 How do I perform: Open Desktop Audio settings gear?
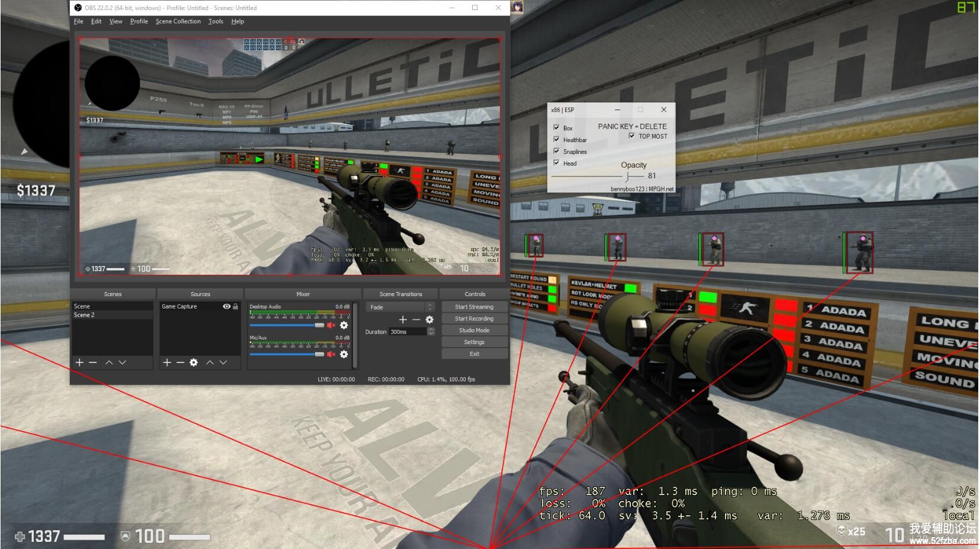(344, 325)
